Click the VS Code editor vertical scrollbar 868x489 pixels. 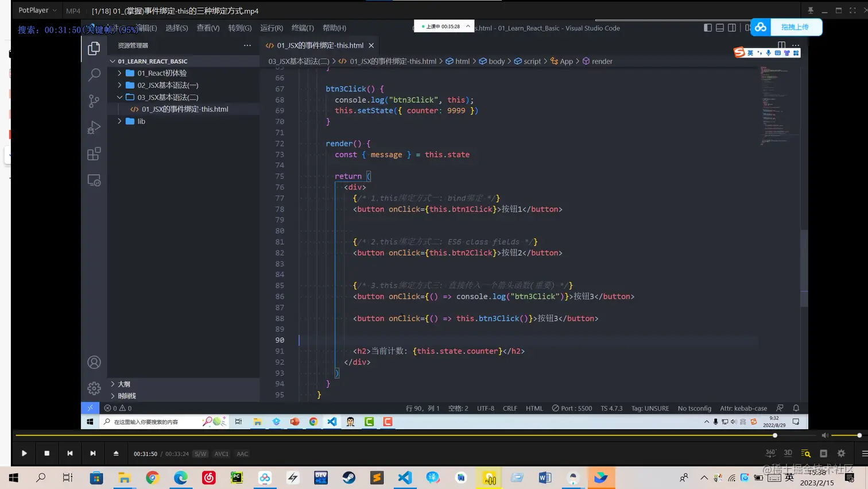804,267
